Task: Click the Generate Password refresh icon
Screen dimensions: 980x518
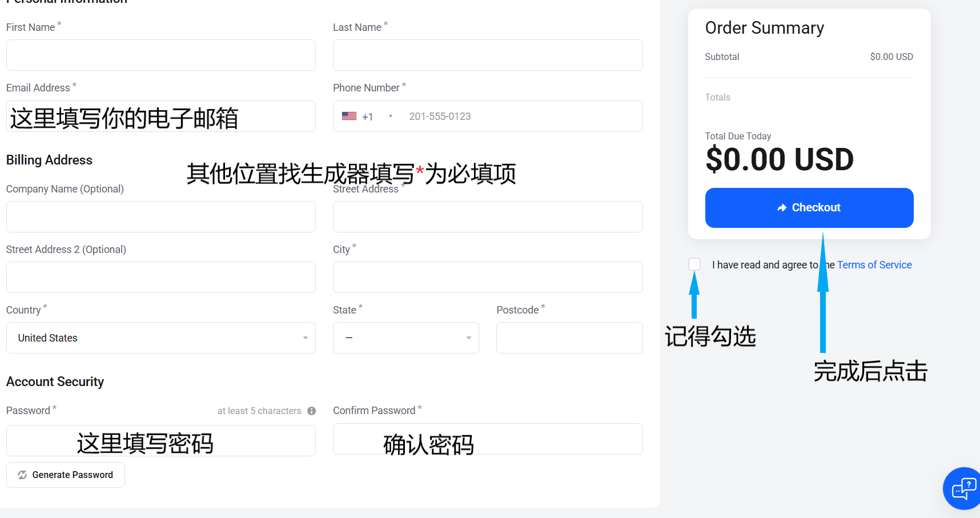Action: click(x=22, y=475)
